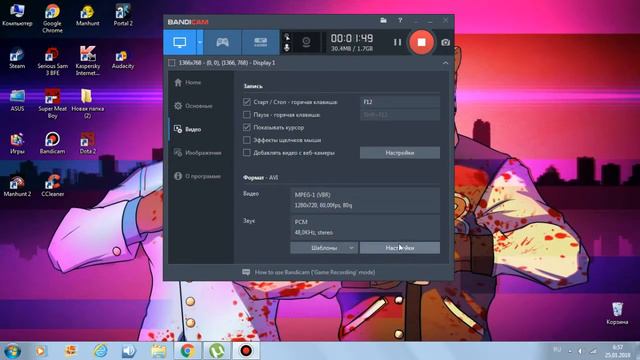Click the taskbar clock and date
The image size is (640, 360).
pyautogui.click(x=618, y=351)
